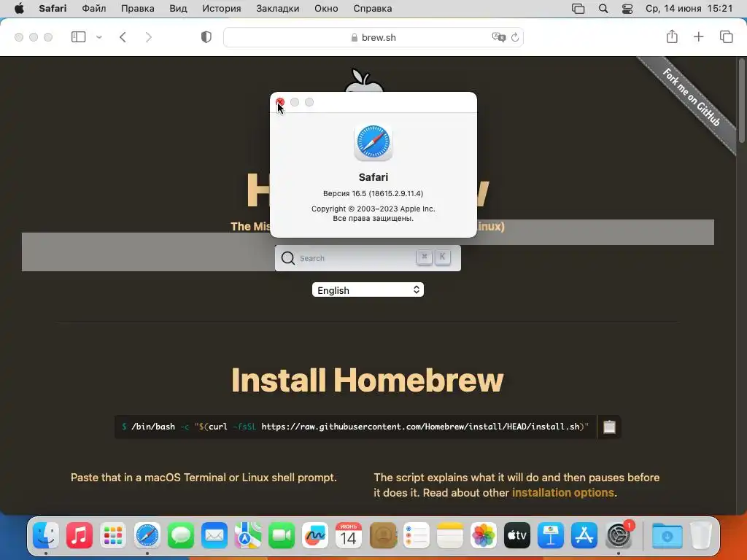Image resolution: width=747 pixels, height=560 pixels.
Task: Close the About Safari window
Action: click(x=280, y=102)
